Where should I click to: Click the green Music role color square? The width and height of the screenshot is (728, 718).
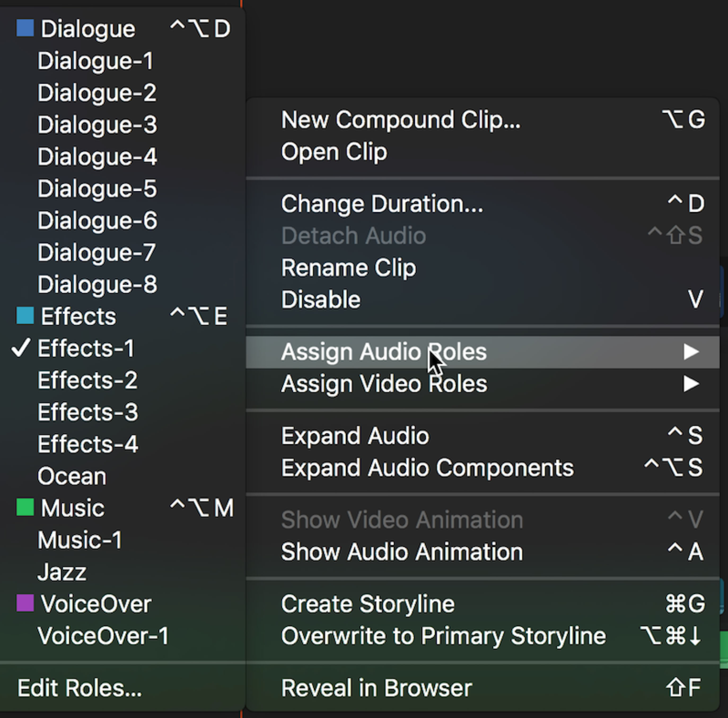pos(25,507)
